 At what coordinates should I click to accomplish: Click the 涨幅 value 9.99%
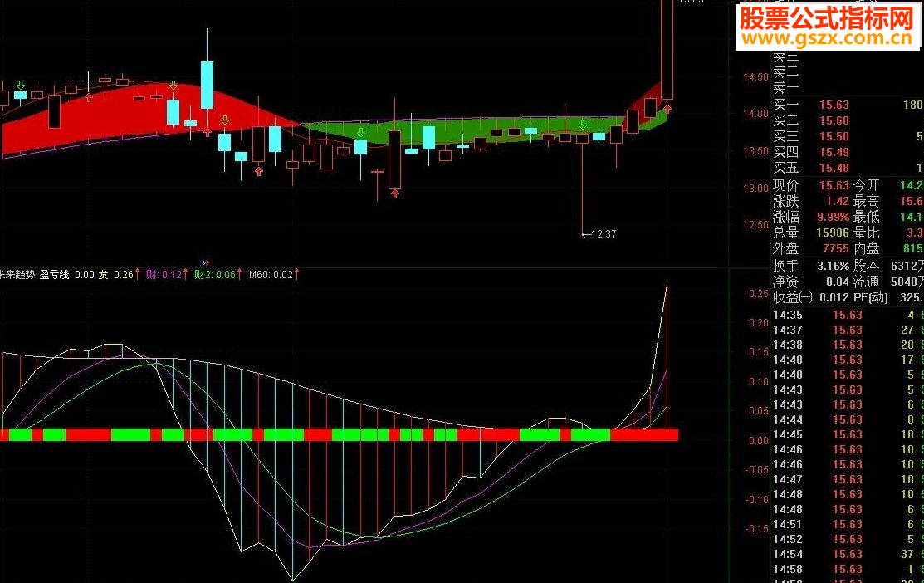coord(834,218)
